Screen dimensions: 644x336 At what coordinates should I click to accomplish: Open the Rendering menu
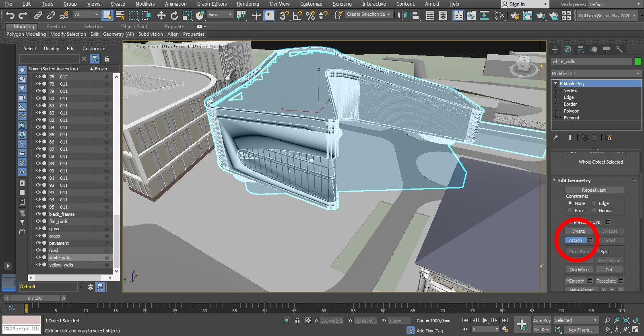tap(248, 4)
